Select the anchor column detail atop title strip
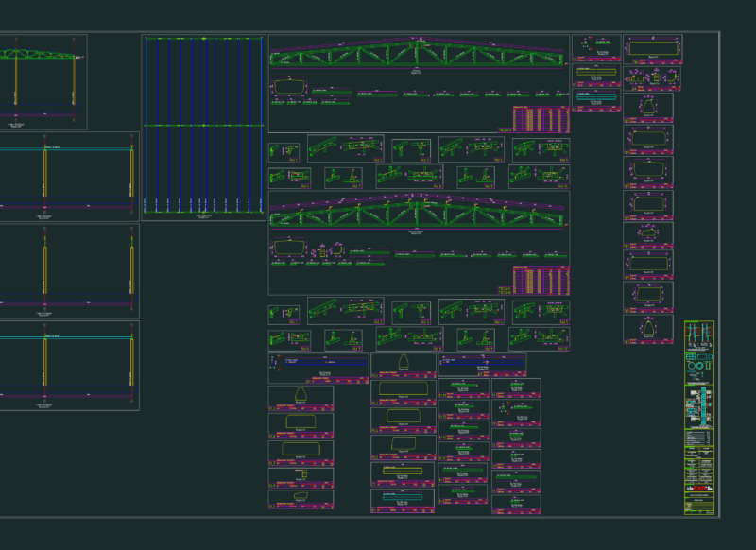Image resolution: width=756 pixels, height=550 pixels. coord(699,335)
